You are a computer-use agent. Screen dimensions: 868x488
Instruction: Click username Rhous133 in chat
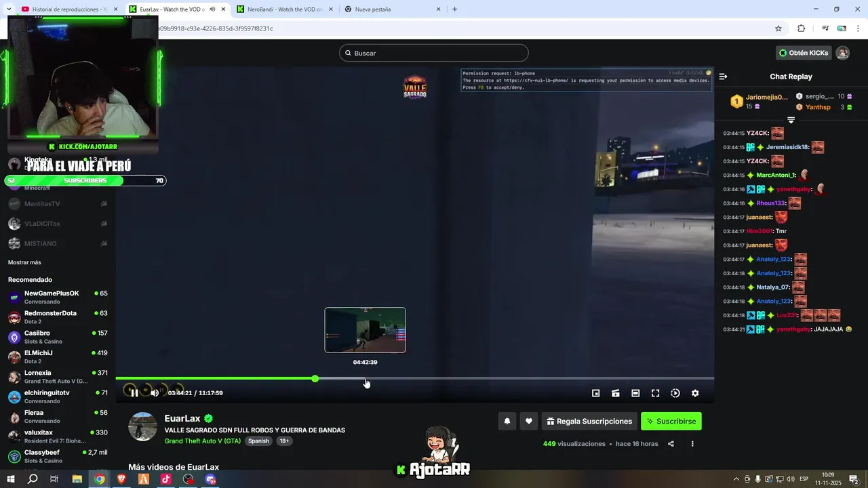click(x=770, y=203)
